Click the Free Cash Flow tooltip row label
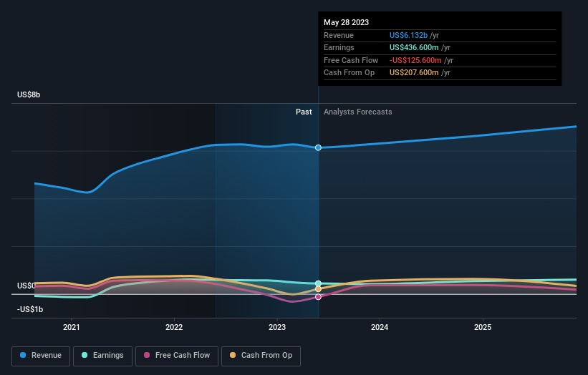This screenshot has height=375, width=588. (x=351, y=60)
